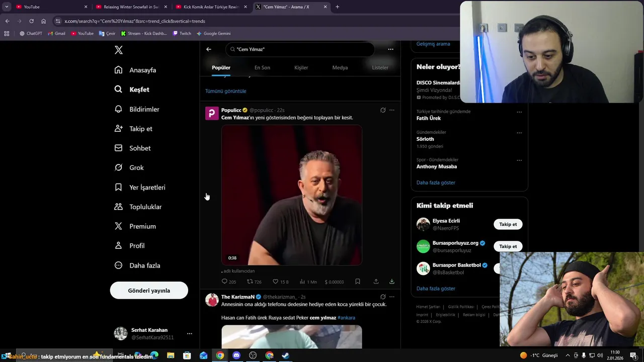Open ChatGPT bookmark

point(31,34)
